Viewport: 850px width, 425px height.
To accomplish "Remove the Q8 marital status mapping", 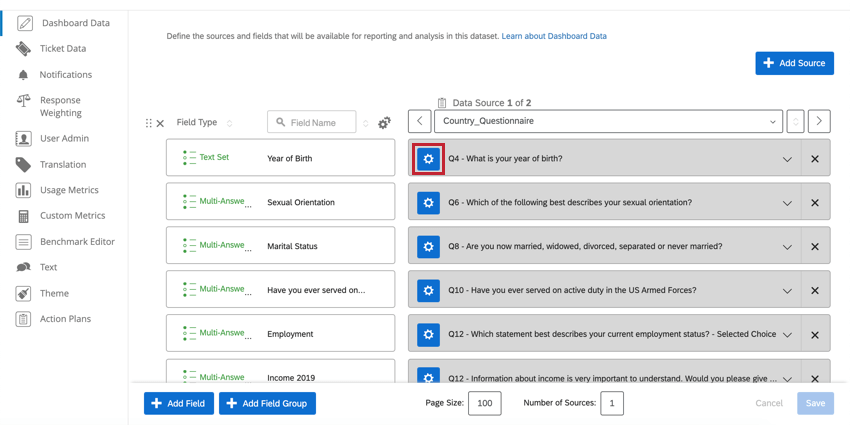I will (814, 247).
